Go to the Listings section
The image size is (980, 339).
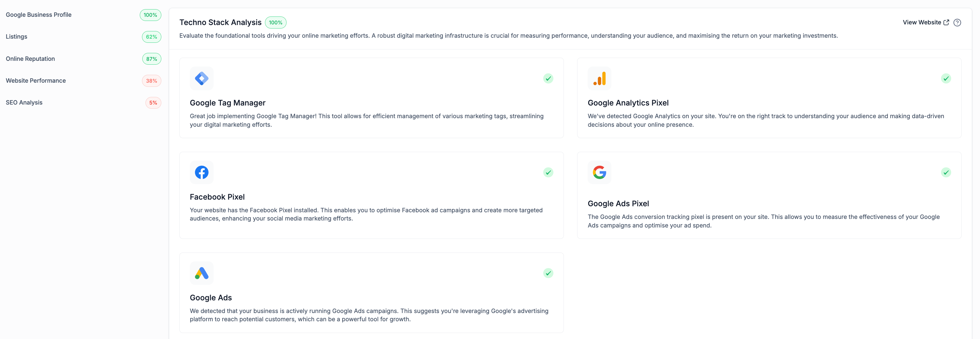click(16, 36)
